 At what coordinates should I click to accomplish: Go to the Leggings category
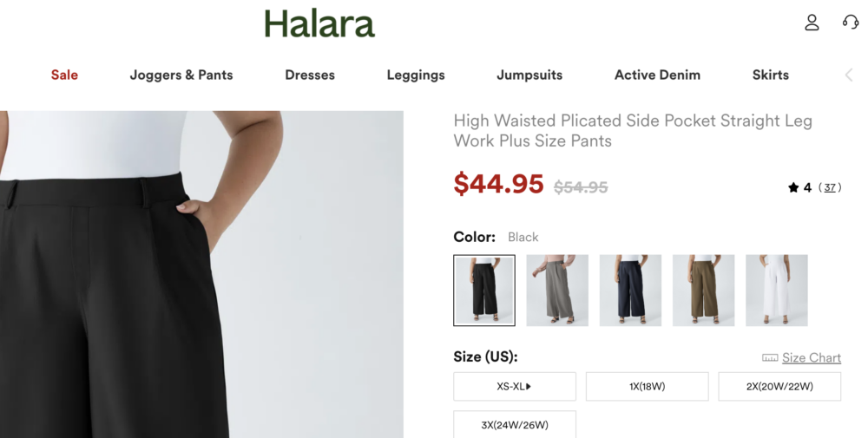(x=416, y=75)
